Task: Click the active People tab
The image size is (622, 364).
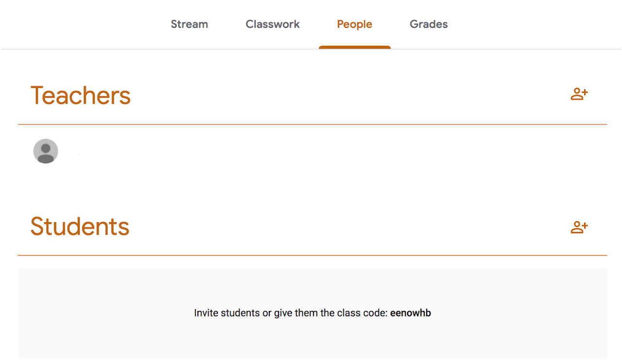Action: click(354, 24)
